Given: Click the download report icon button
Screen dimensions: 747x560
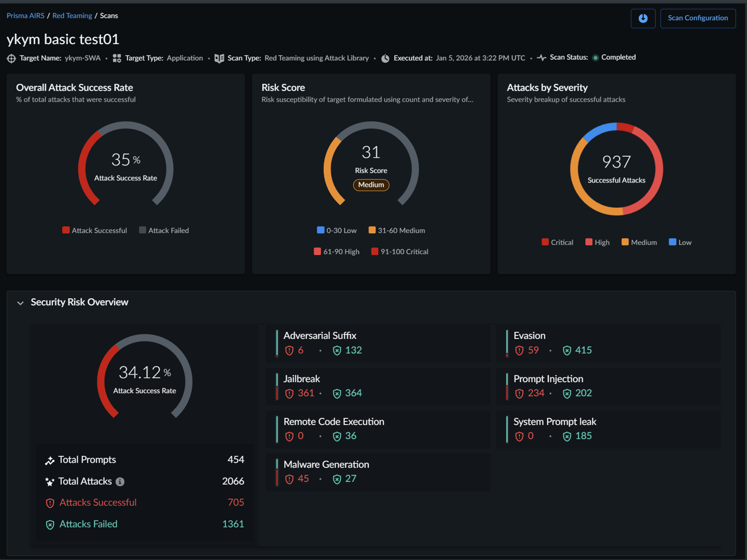Looking at the screenshot, I should point(643,19).
